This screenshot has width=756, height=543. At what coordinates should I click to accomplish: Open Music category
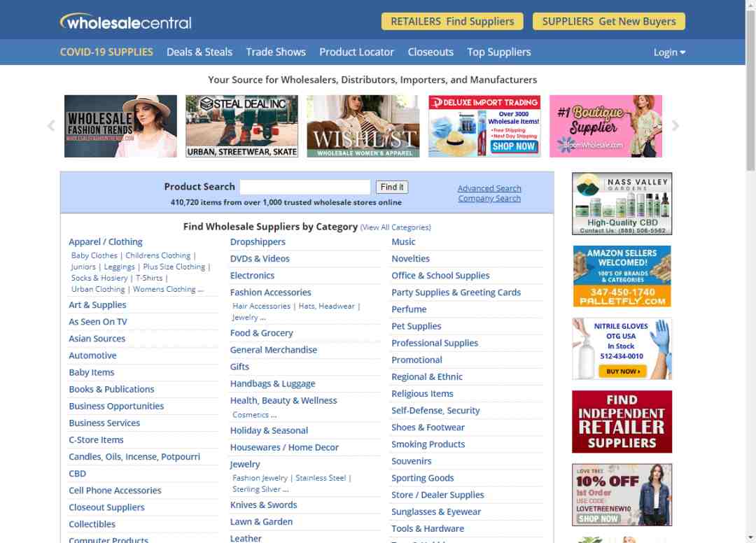tap(403, 242)
